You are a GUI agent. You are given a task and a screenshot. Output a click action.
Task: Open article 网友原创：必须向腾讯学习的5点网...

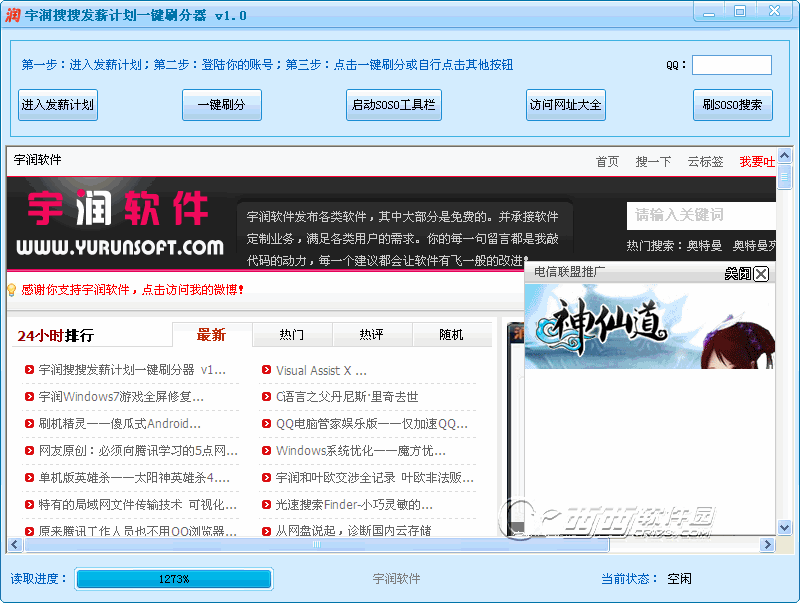138,451
